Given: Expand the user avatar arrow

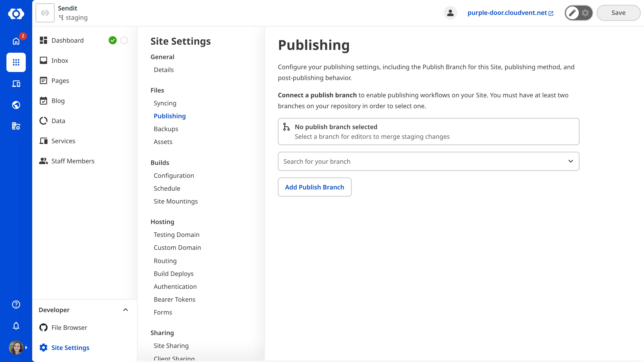Looking at the screenshot, I should (x=26, y=347).
